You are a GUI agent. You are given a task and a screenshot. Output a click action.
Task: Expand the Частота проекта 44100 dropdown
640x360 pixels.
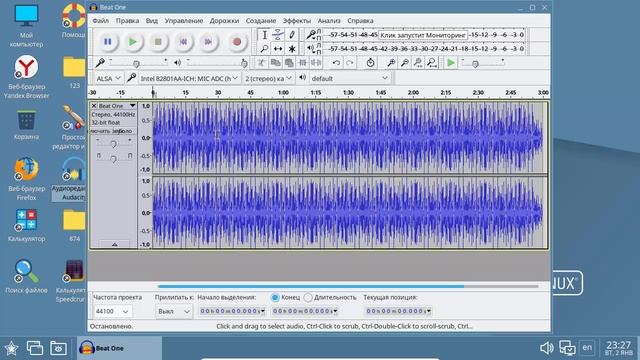112,311
